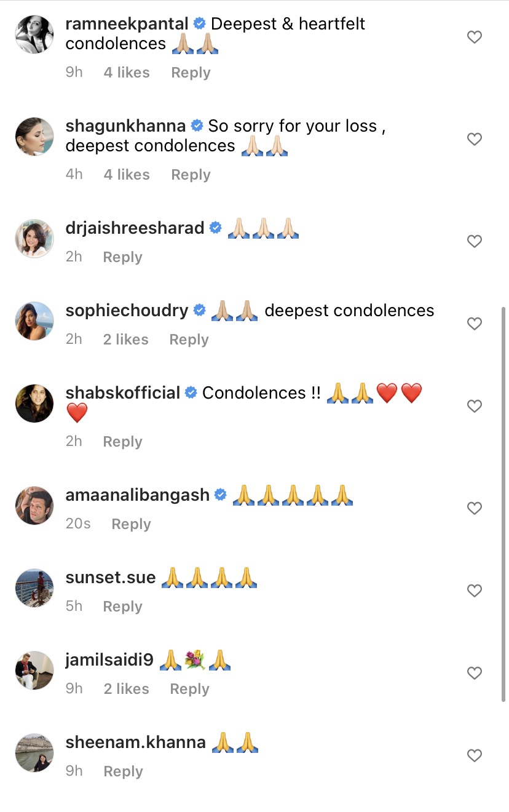This screenshot has width=509, height=812.
Task: Reply to ramneekpantal's comment
Action: click(191, 73)
